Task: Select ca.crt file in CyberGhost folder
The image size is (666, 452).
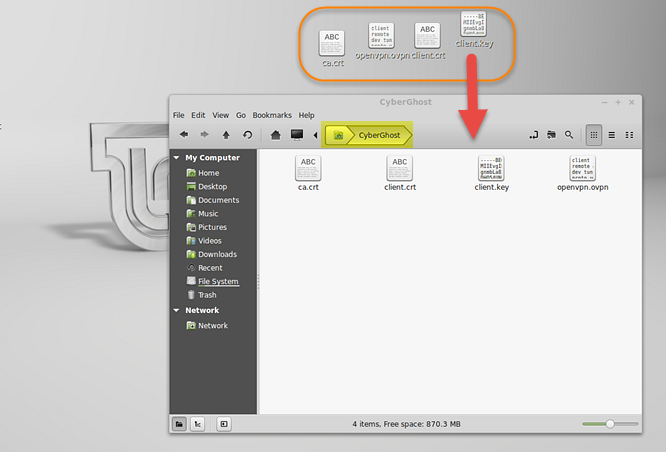Action: click(308, 173)
